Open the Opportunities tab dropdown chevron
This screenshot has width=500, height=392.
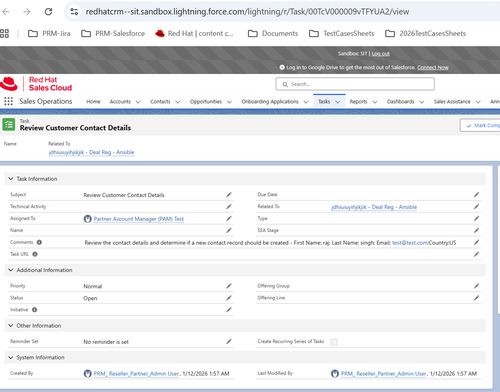(x=229, y=102)
